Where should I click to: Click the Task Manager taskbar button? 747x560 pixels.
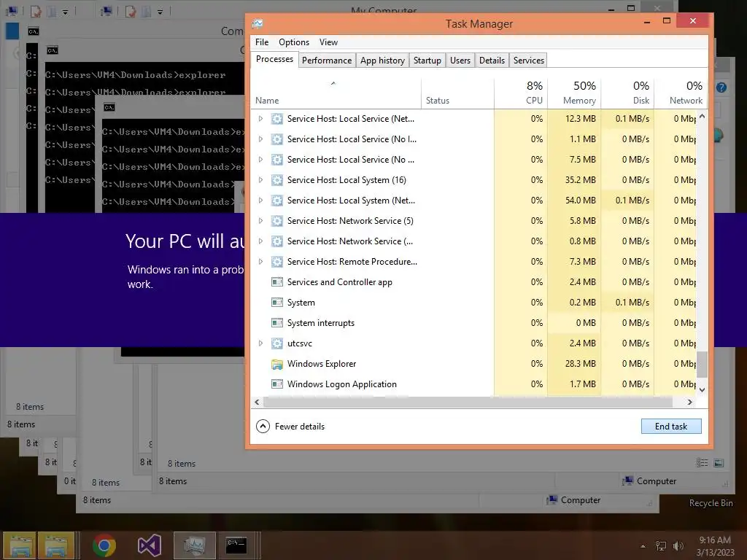point(194,545)
